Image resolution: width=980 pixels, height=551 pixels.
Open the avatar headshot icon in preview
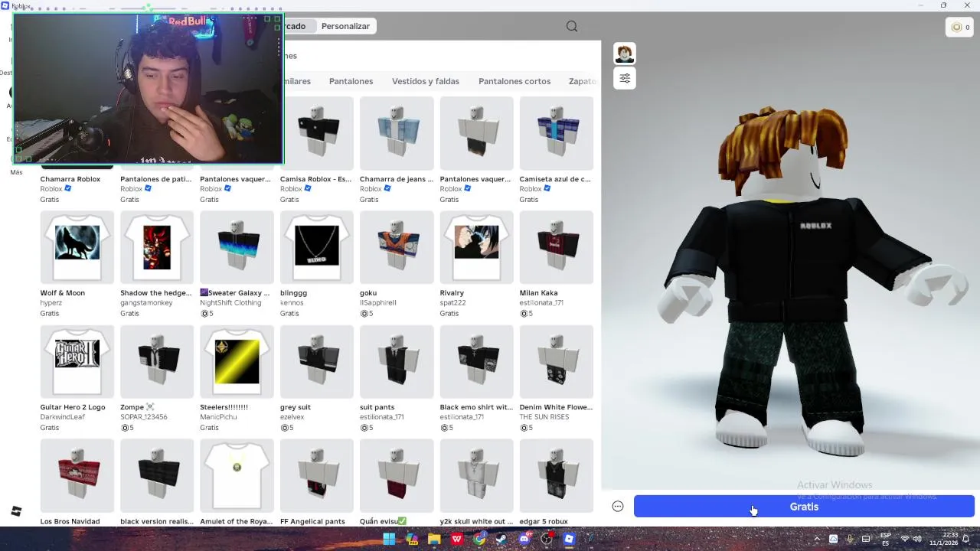click(625, 54)
